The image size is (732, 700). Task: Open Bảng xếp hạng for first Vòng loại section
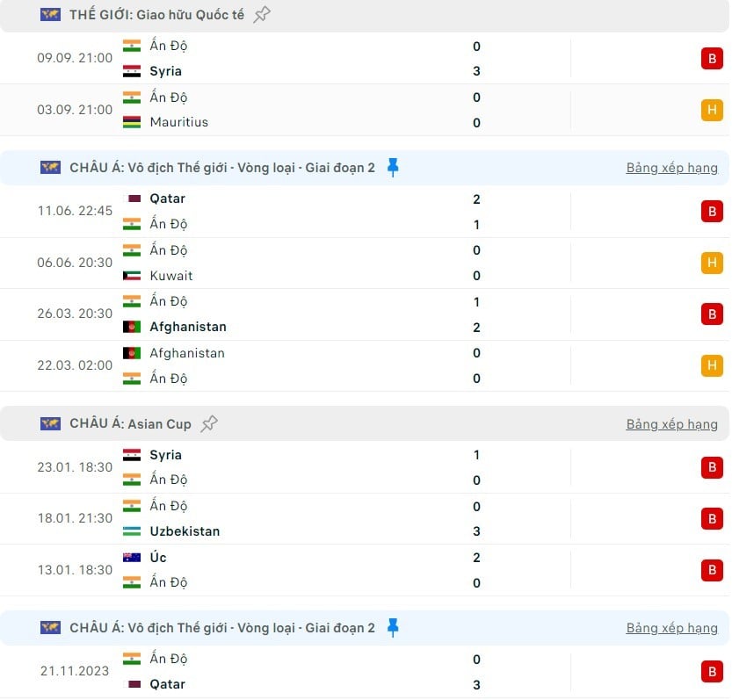click(x=671, y=168)
